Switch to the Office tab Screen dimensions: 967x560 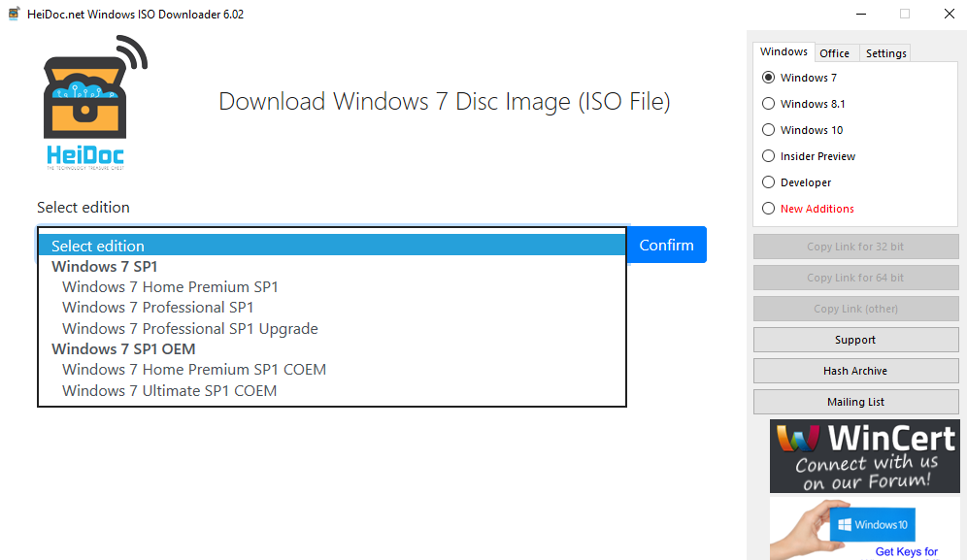tap(834, 53)
